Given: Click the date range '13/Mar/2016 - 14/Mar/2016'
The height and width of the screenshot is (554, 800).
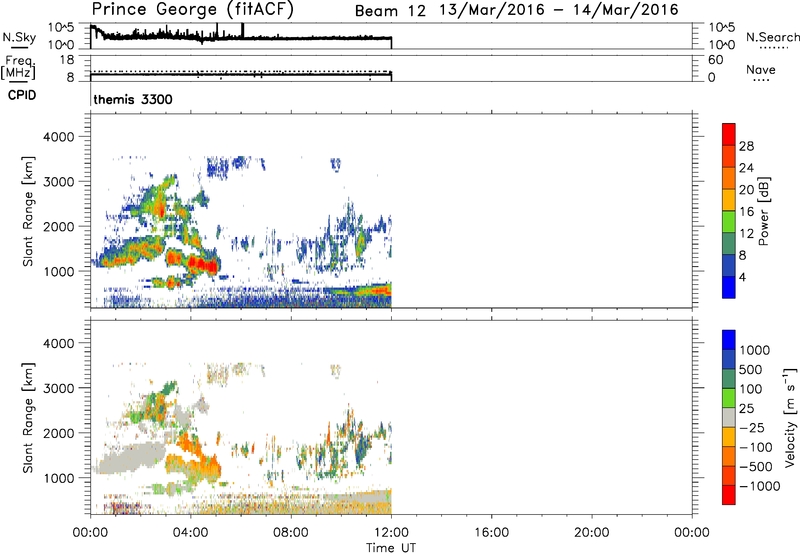Looking at the screenshot, I should pos(558,10).
